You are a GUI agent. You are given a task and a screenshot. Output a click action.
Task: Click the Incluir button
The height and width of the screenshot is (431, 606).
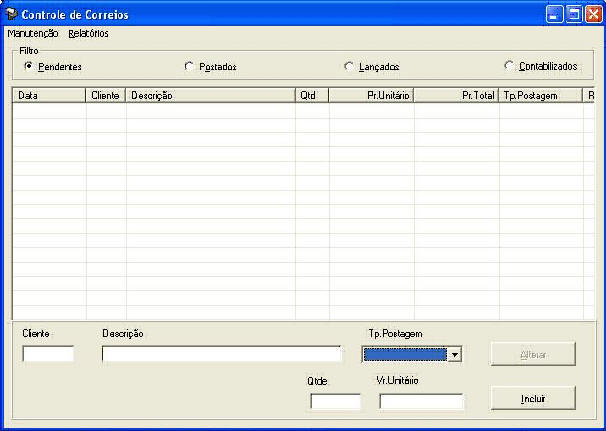[x=533, y=398]
